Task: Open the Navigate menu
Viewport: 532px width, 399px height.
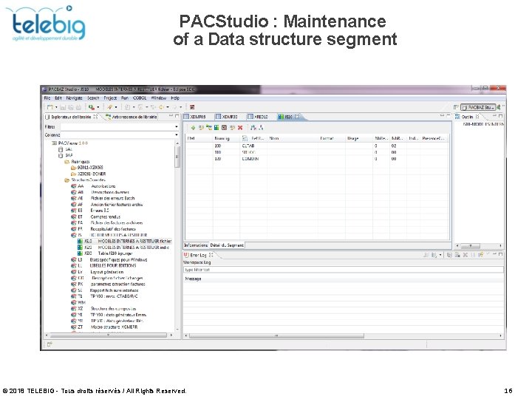Action: (x=74, y=98)
